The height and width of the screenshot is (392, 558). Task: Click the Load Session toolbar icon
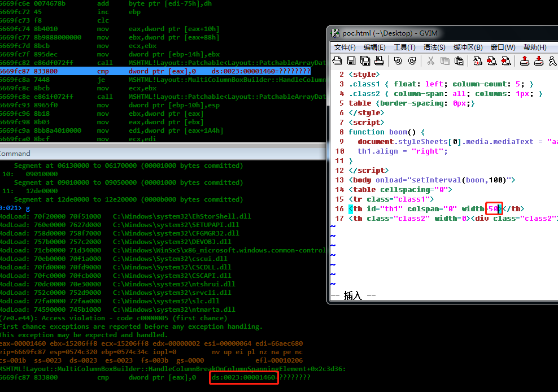(x=525, y=61)
